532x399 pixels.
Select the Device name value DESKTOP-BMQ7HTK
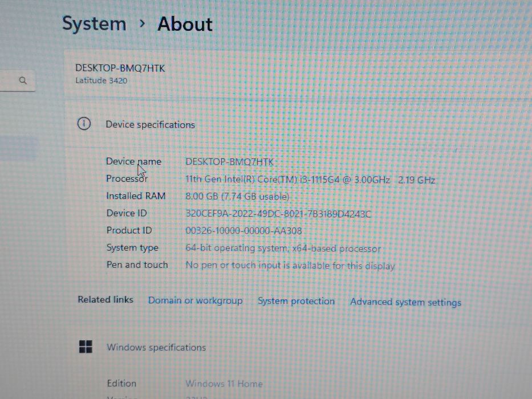tap(229, 162)
